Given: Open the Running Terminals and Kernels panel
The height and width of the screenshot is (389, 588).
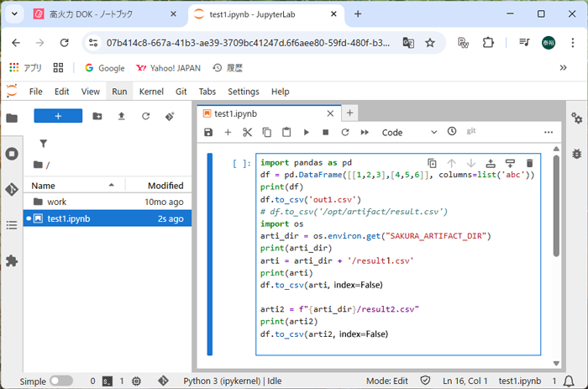Looking at the screenshot, I should (x=12, y=154).
